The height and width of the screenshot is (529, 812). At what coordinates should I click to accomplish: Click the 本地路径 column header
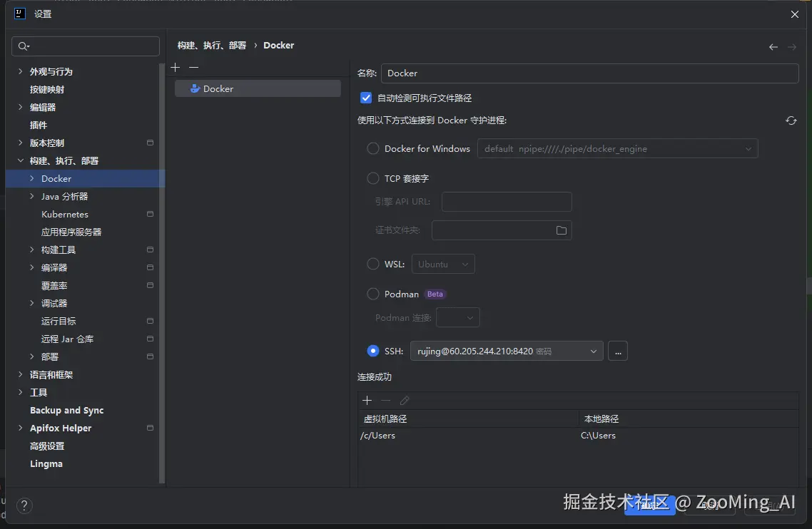689,418
